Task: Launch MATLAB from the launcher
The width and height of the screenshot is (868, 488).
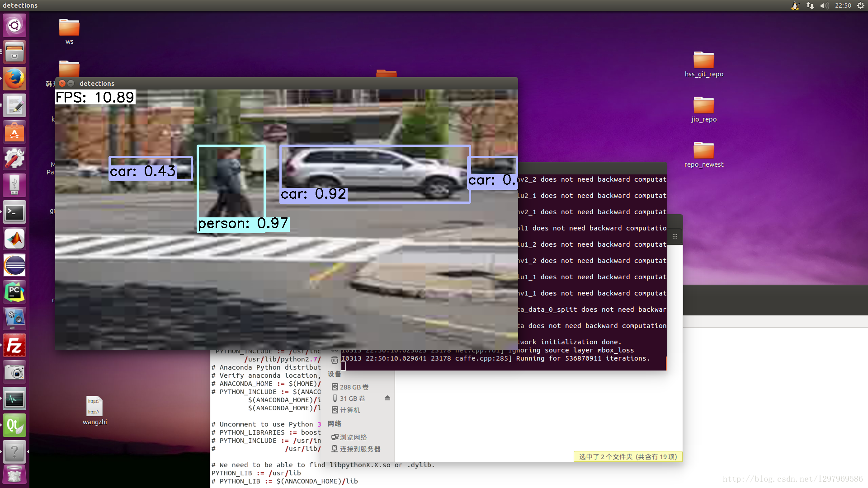Action: pos(14,239)
